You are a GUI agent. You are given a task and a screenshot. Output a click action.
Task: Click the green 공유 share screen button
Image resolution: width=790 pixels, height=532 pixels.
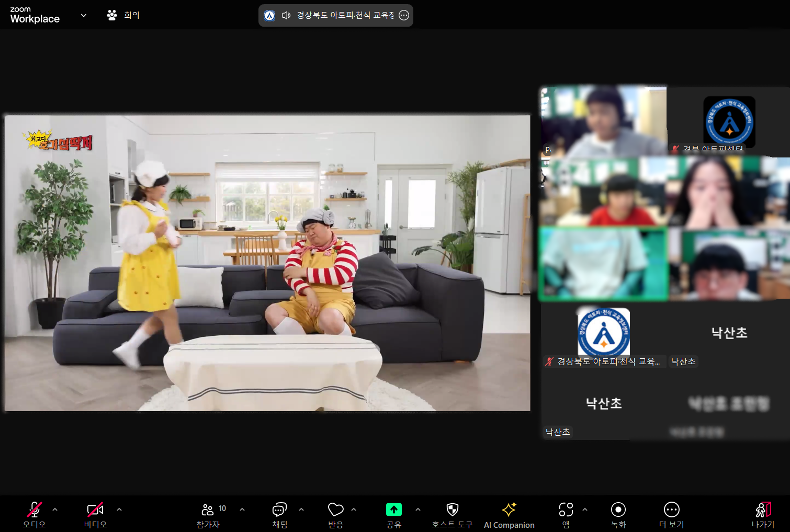click(x=394, y=515)
